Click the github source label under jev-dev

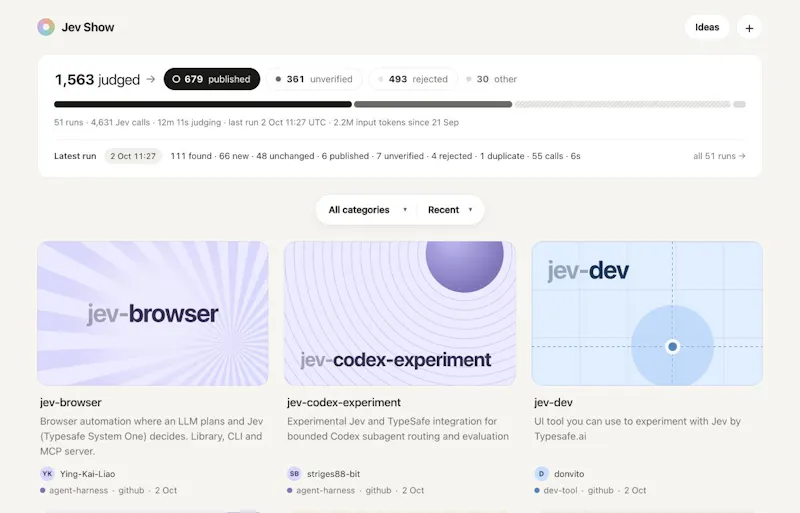601,491
